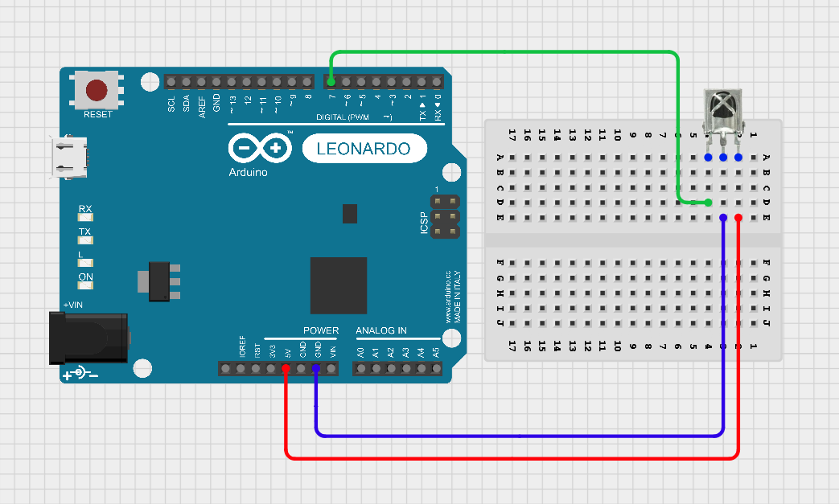Select the IR receiver component on breadboard
Screen dimensions: 839x504
(723, 119)
